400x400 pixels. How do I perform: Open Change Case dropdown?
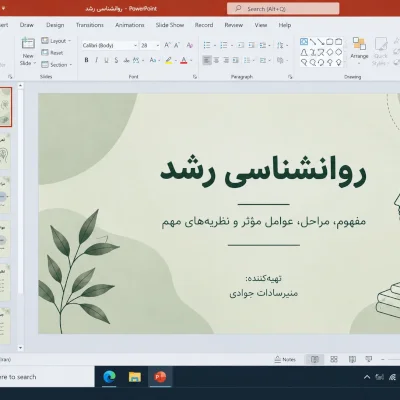pyautogui.click(x=155, y=60)
